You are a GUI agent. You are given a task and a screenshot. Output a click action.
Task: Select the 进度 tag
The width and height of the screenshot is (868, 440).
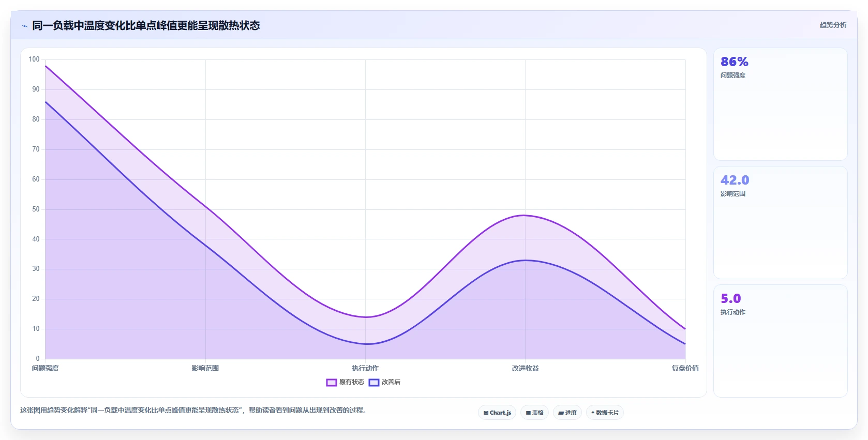(x=567, y=413)
